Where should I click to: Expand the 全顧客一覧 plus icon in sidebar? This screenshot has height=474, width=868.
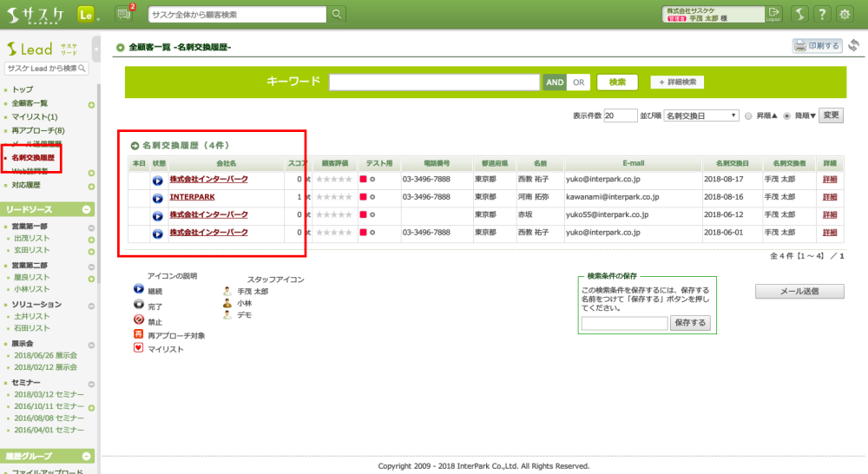click(x=91, y=104)
